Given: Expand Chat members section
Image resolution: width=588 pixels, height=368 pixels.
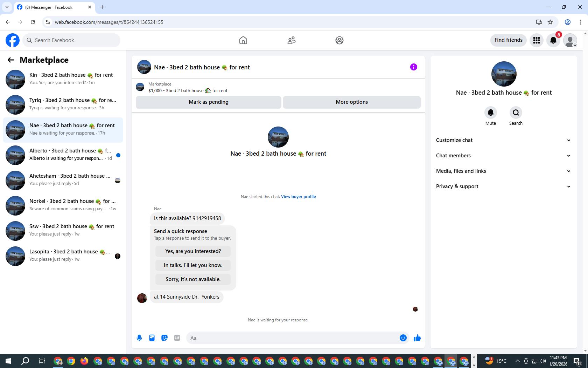Looking at the screenshot, I should pos(504,156).
